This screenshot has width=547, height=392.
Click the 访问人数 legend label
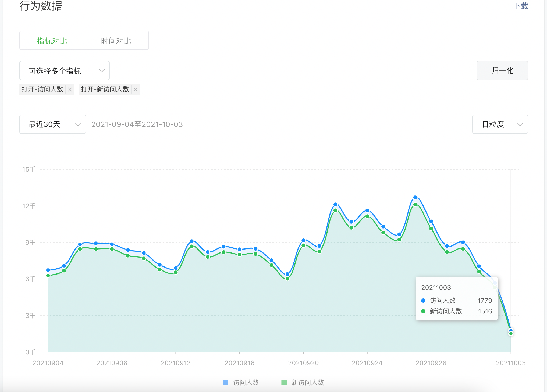(x=246, y=382)
